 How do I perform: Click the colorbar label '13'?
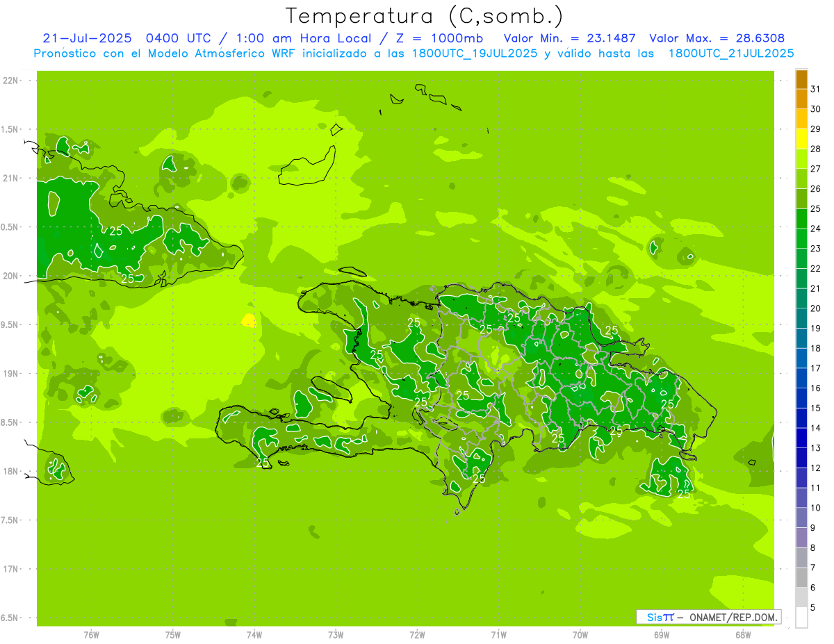[x=815, y=448]
